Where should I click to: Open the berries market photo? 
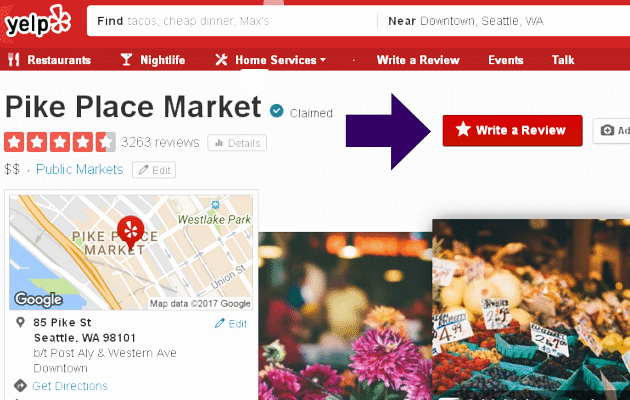530,310
